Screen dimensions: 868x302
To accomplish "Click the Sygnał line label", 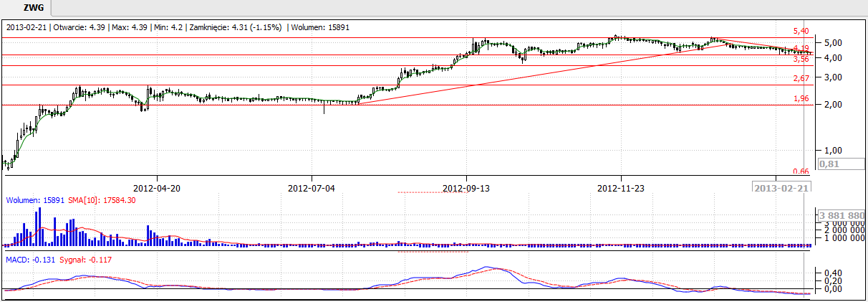I will (x=85, y=259).
